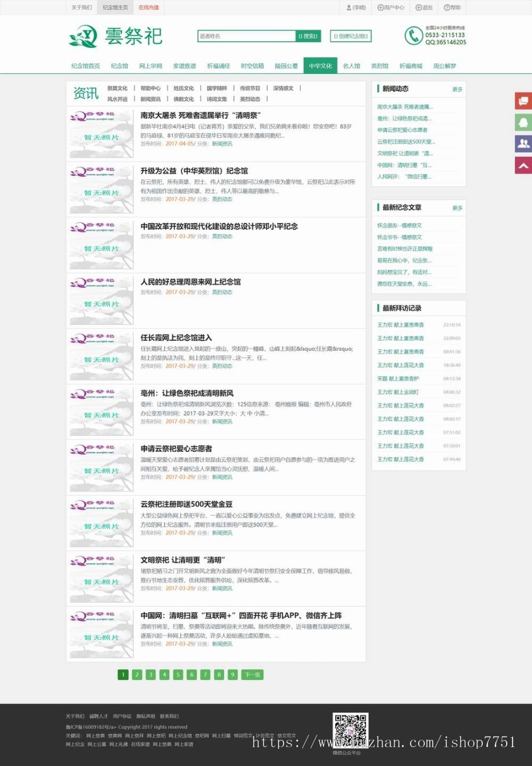The image size is (532, 766).
Task: Click the 创建纪念馆 button
Action: [x=351, y=36]
